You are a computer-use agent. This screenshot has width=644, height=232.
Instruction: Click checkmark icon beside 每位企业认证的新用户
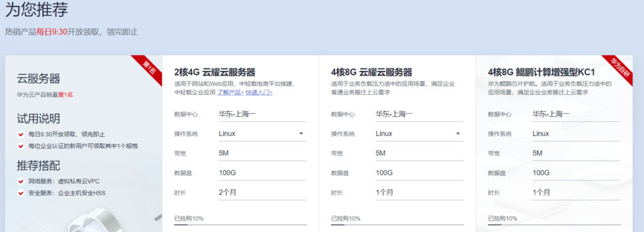point(21,146)
